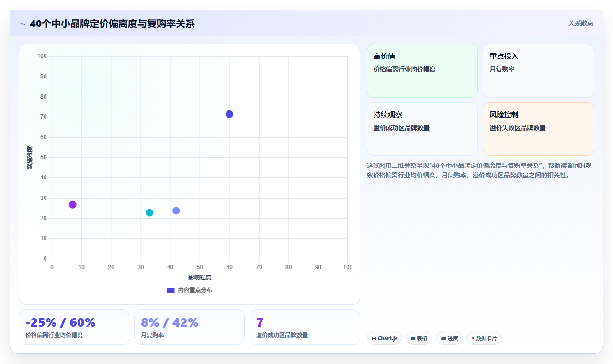Open the 持续观察 quadrant card
The height and width of the screenshot is (364, 613).
[x=422, y=129]
